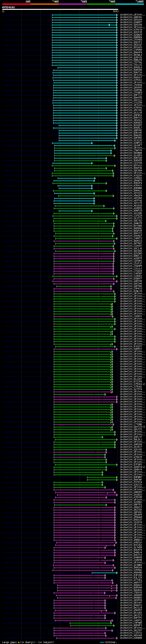The image size is (146, 644).
Task: Open hit UniRef100_C5YPK5
Action: coord(131,40)
